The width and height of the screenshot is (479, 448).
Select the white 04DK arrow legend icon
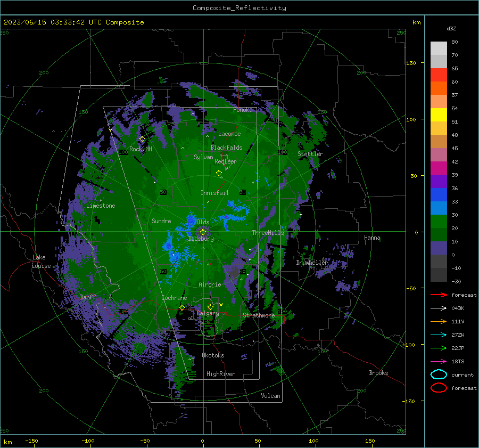[439, 308]
